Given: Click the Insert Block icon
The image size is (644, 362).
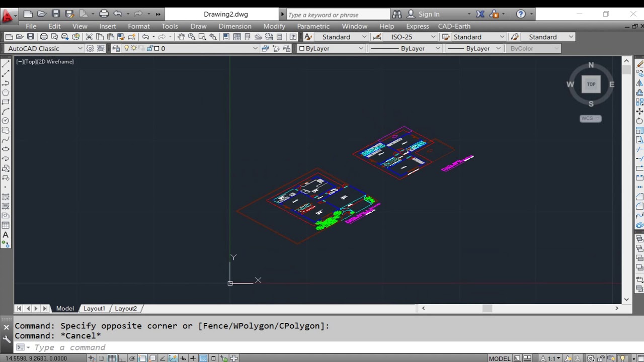Looking at the screenshot, I should tap(6, 168).
